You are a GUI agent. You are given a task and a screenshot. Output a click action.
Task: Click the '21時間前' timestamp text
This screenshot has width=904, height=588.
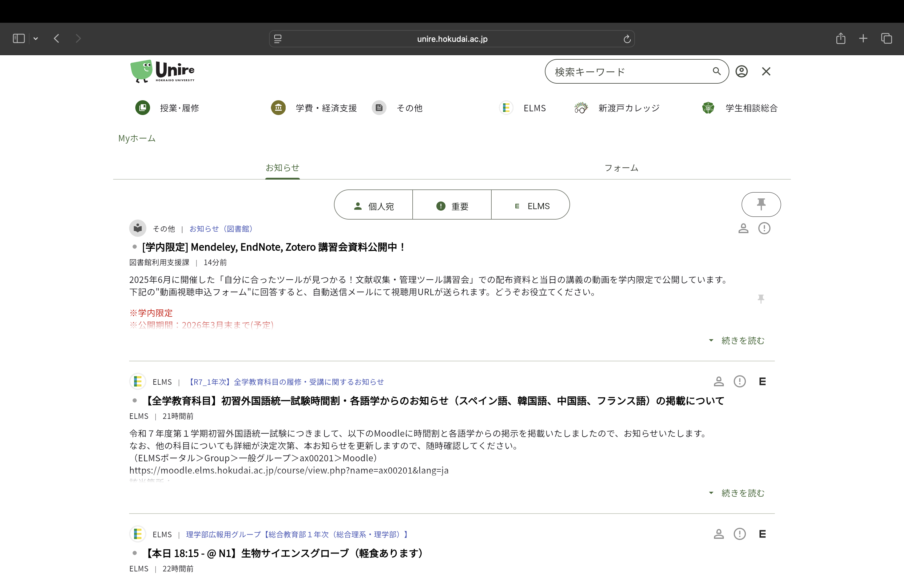(178, 416)
